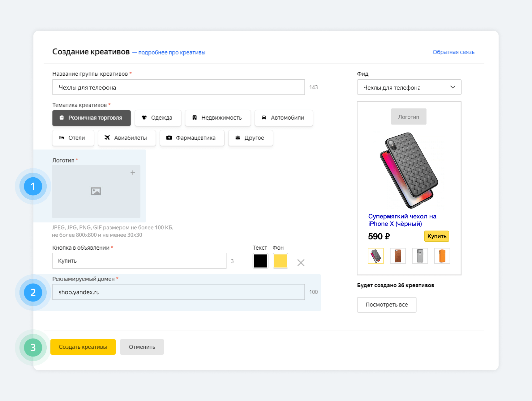Click the image placeholder icon in logo box
Screen dimensions: 532x401
(96, 191)
